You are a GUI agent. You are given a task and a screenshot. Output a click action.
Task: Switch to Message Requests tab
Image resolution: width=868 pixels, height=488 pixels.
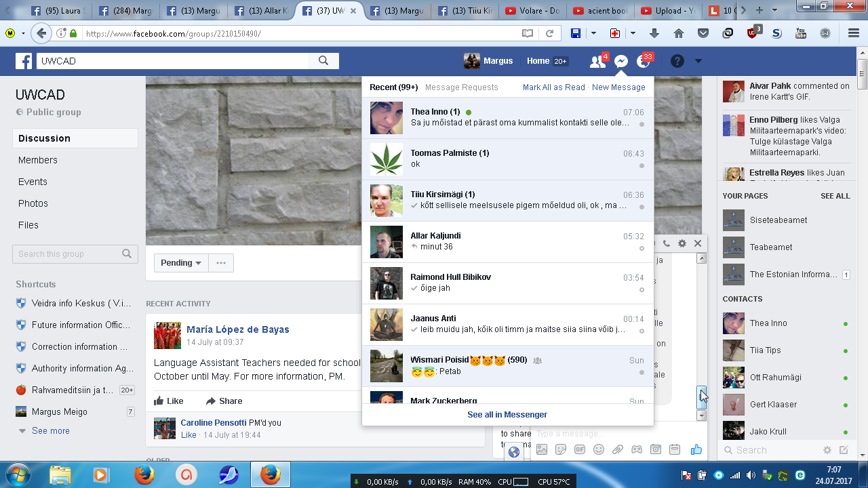pyautogui.click(x=461, y=87)
